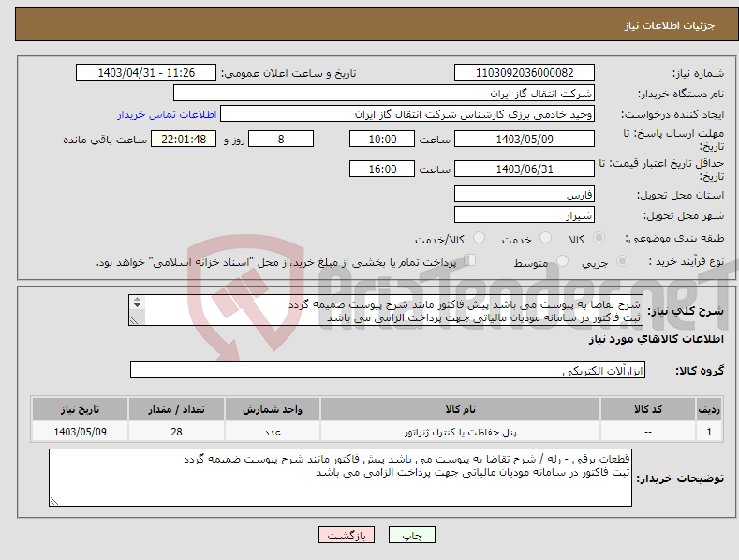Screen dimensions: 739x560
Task: Select the خدمت radio button
Action: coord(545,238)
